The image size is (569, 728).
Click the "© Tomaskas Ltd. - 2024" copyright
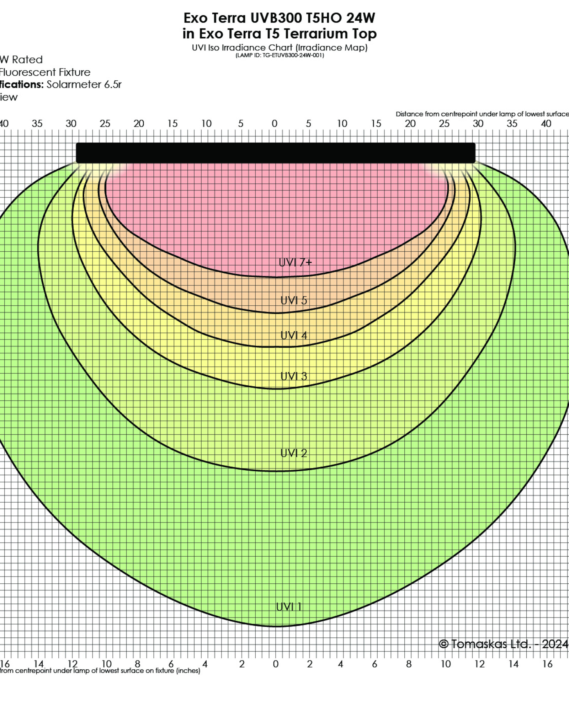[503, 644]
